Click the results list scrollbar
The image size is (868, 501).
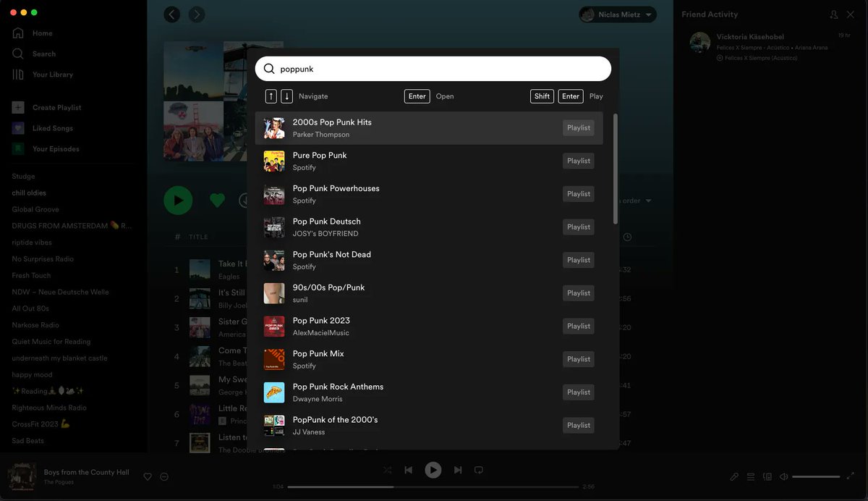point(616,169)
